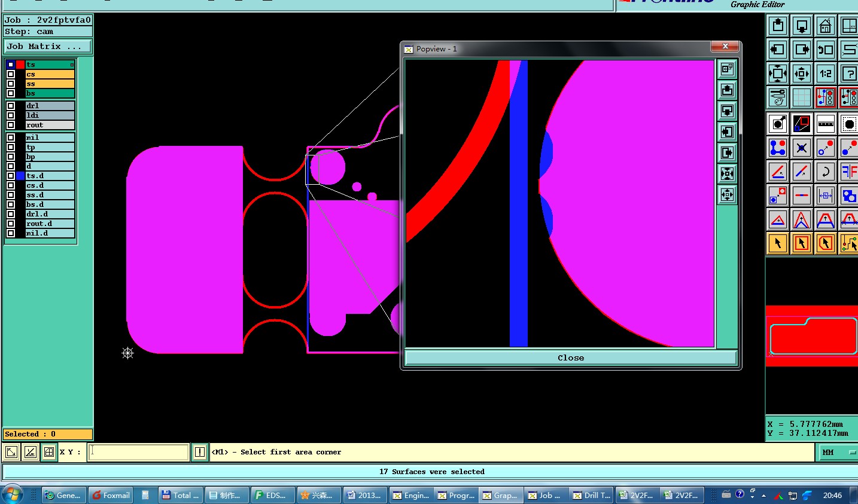Select the rectangle area selection arrow
Viewport: 858px width, 504px height.
pyautogui.click(x=802, y=243)
